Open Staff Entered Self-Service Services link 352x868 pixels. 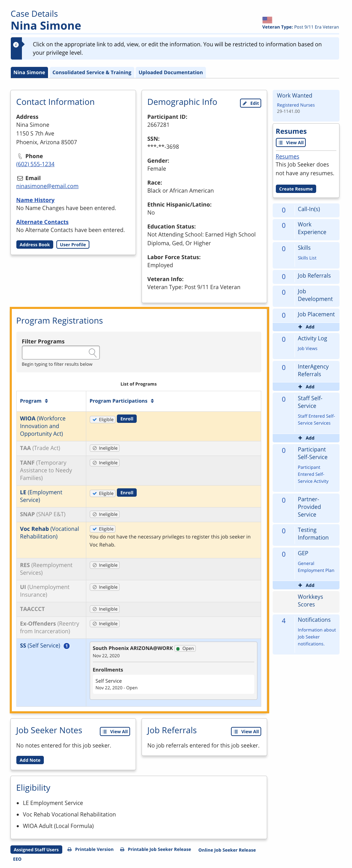(316, 419)
